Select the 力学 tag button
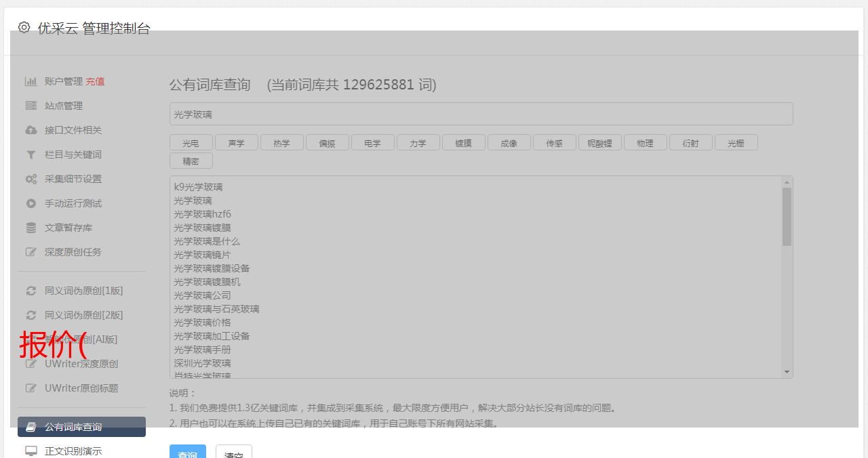 (418, 142)
